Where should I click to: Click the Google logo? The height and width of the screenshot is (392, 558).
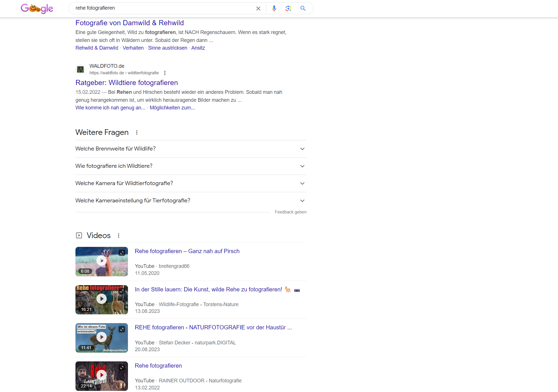37,9
